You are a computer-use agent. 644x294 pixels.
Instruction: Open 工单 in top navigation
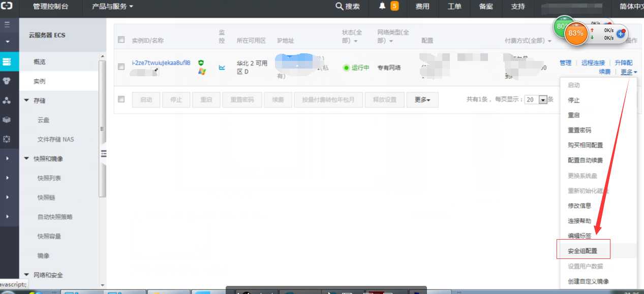[454, 7]
